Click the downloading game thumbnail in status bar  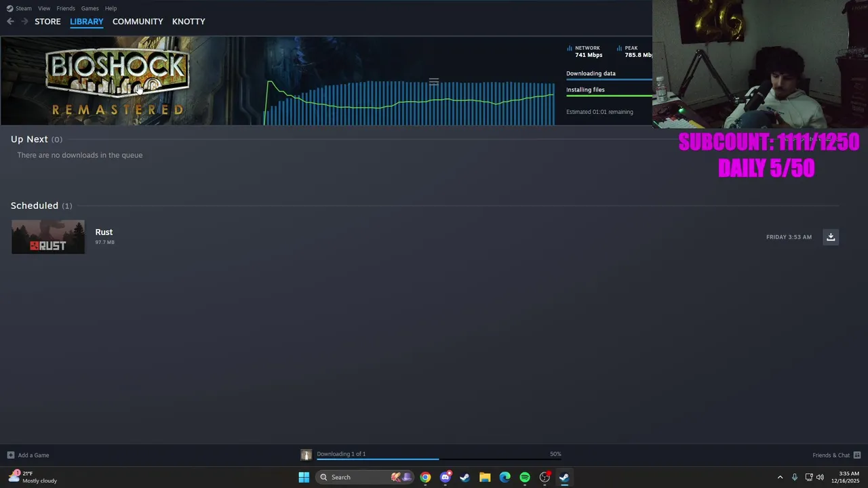coord(307,455)
